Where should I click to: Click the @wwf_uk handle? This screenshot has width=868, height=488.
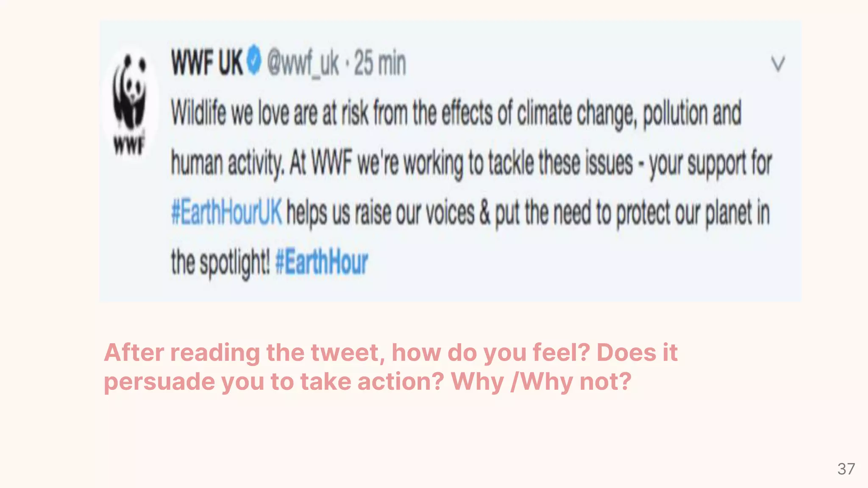(303, 64)
